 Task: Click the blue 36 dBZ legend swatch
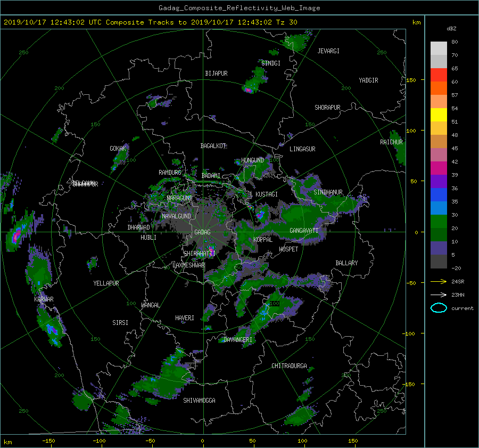pos(439,195)
